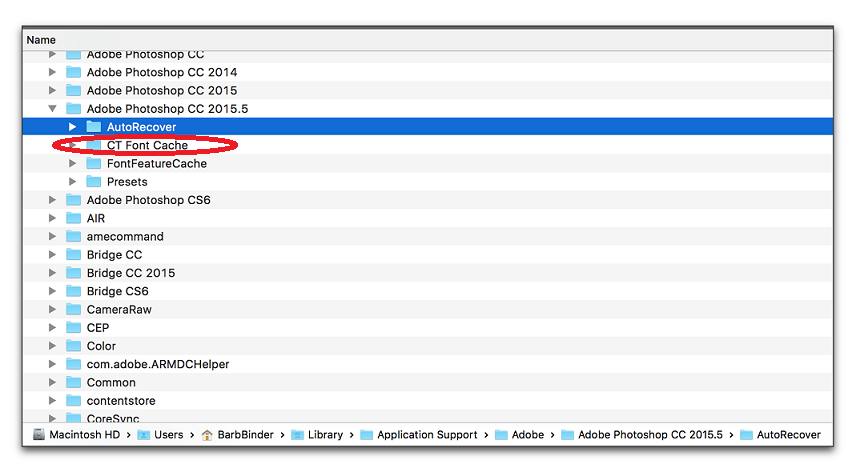Screen dimensions: 856x472
Task: Click AutoRecover in the path bar
Action: [781, 435]
